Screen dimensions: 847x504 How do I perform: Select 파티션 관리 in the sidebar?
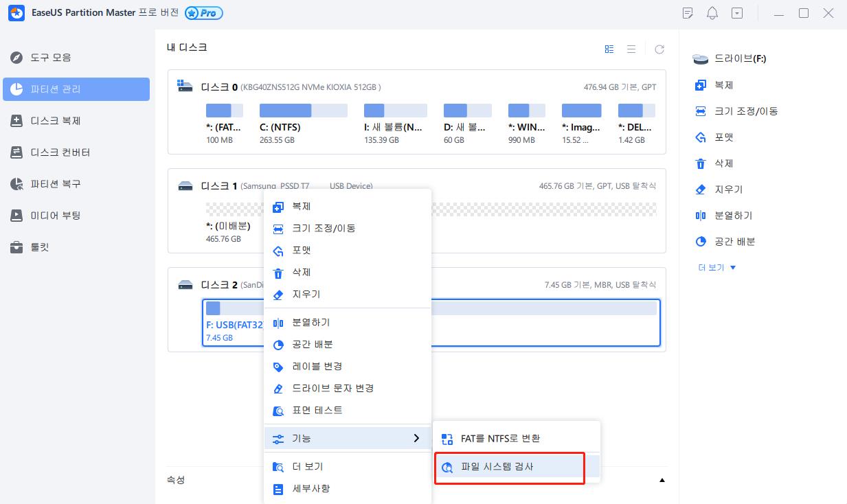(x=76, y=89)
